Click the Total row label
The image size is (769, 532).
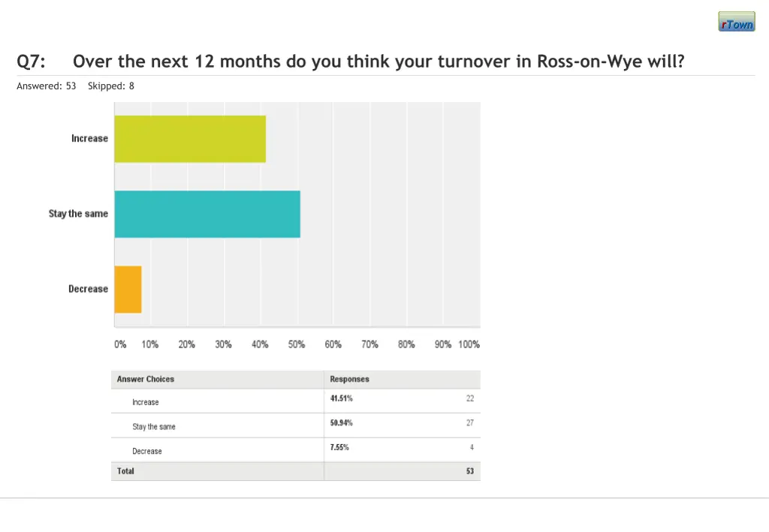tap(125, 471)
